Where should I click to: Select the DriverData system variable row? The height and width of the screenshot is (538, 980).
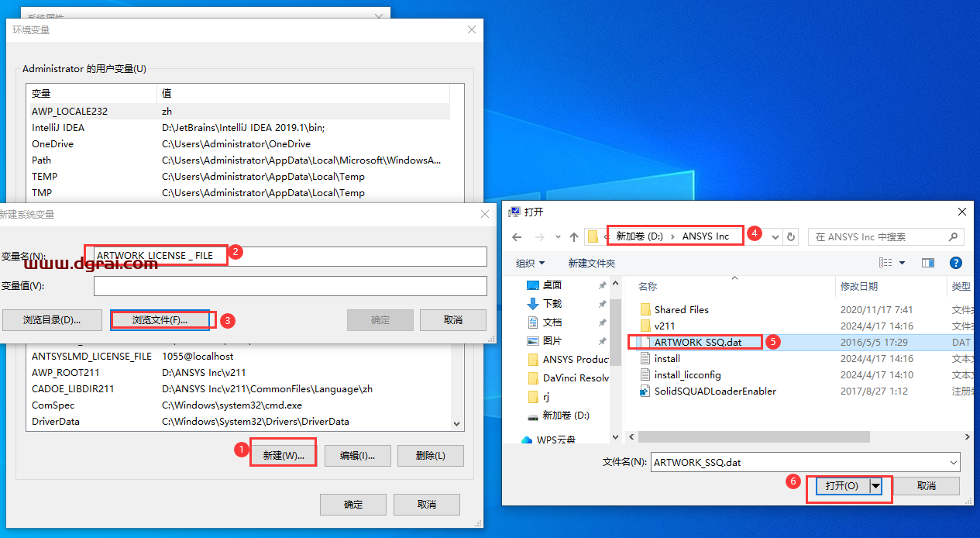point(239,421)
